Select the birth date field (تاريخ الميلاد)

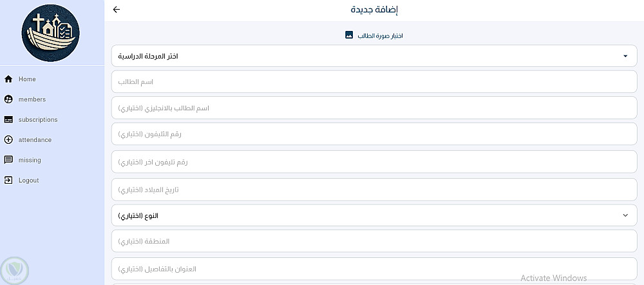pyautogui.click(x=374, y=190)
